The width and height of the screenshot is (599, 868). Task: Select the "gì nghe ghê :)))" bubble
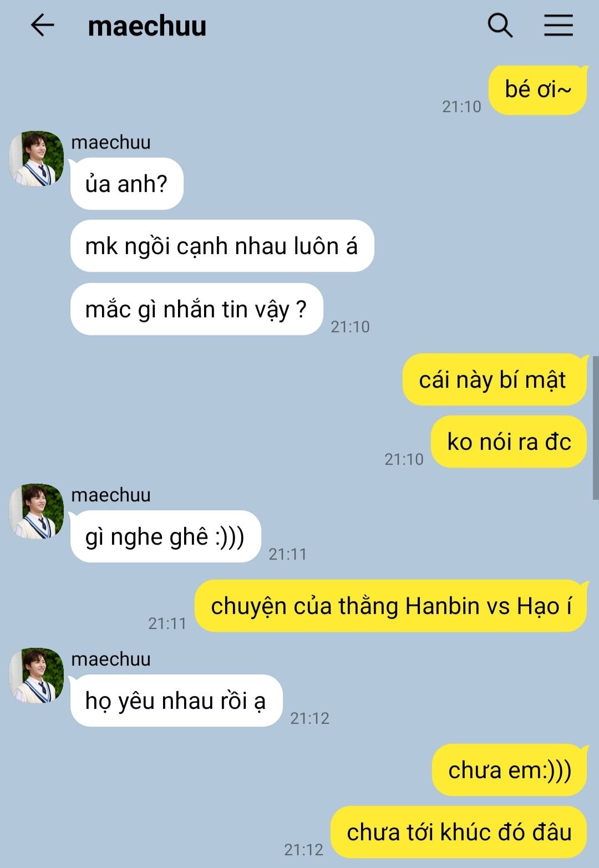click(165, 536)
